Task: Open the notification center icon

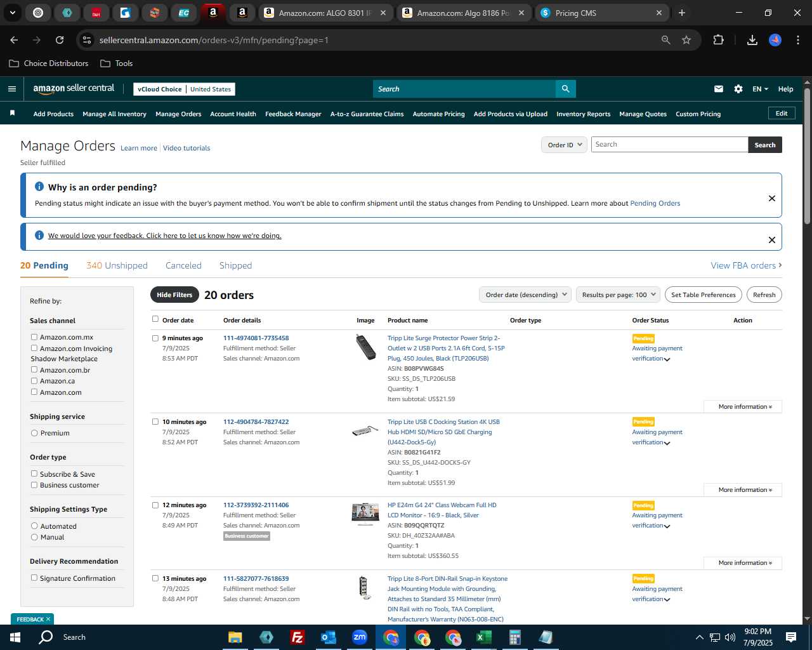Action: [791, 637]
